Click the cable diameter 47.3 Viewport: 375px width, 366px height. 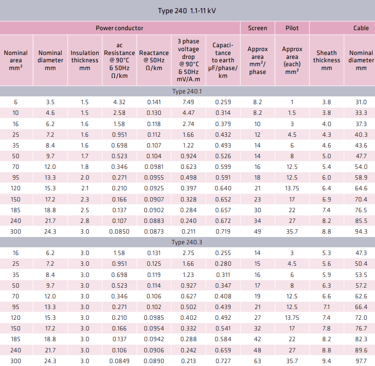point(361,253)
